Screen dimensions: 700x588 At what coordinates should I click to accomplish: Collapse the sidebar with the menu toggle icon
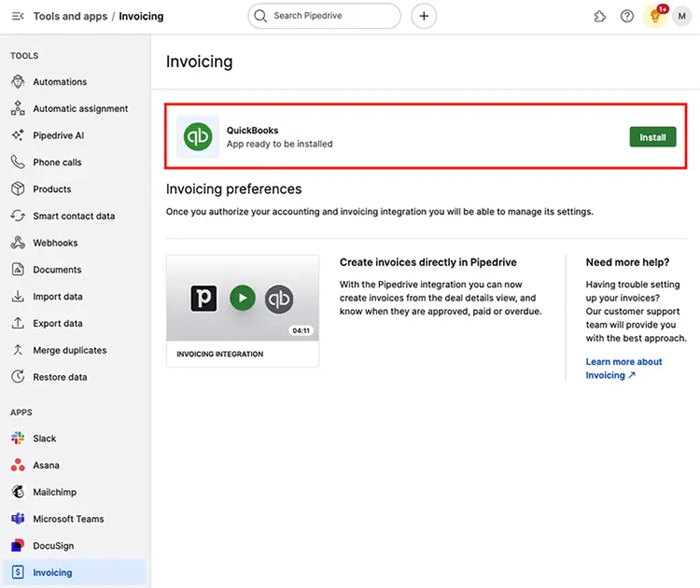(18, 16)
